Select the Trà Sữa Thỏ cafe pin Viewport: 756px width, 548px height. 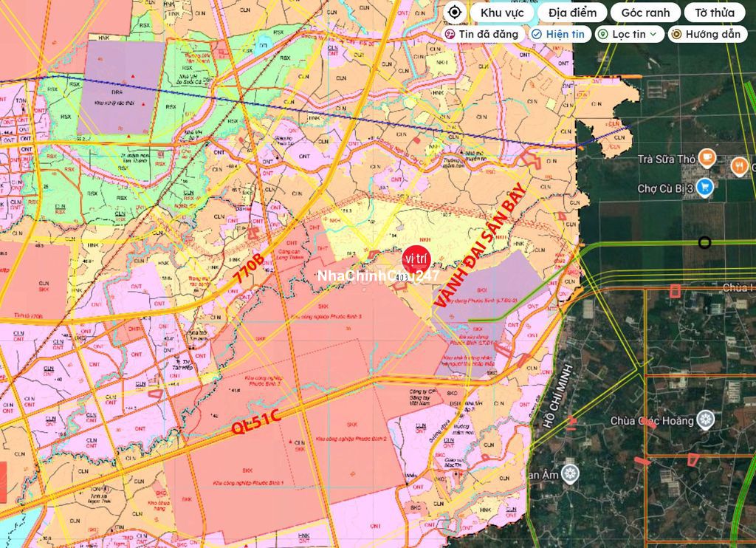coord(707,157)
